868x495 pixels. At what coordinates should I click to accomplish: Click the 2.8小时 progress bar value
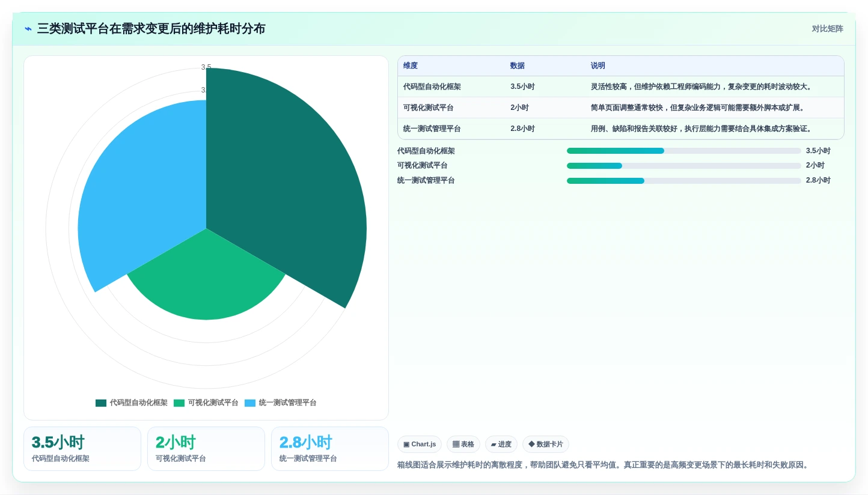(818, 180)
